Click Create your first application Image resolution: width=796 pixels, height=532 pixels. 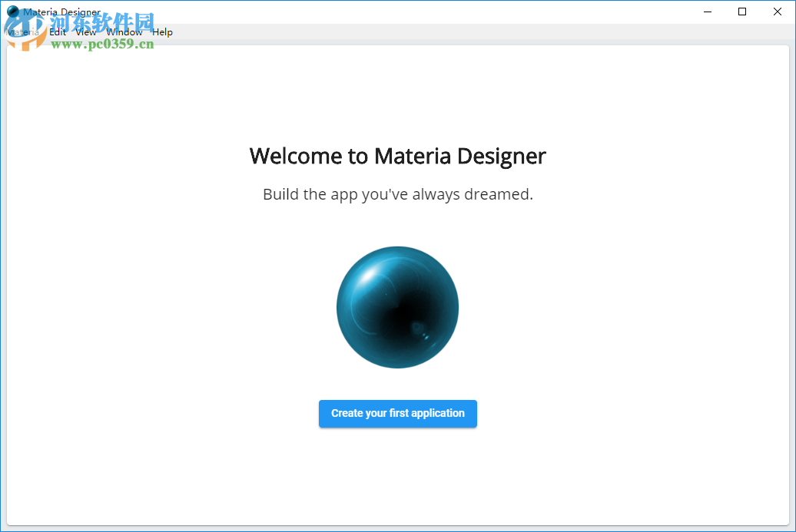397,413
